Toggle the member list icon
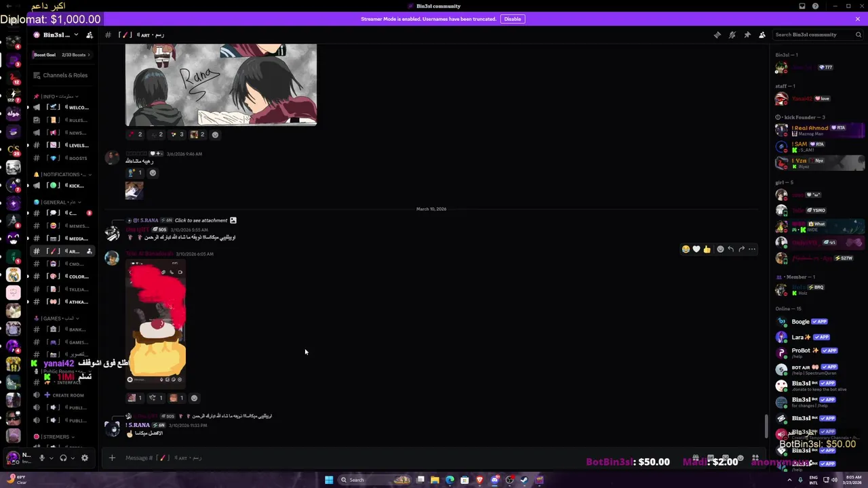The height and width of the screenshot is (488, 868). pos(762,35)
